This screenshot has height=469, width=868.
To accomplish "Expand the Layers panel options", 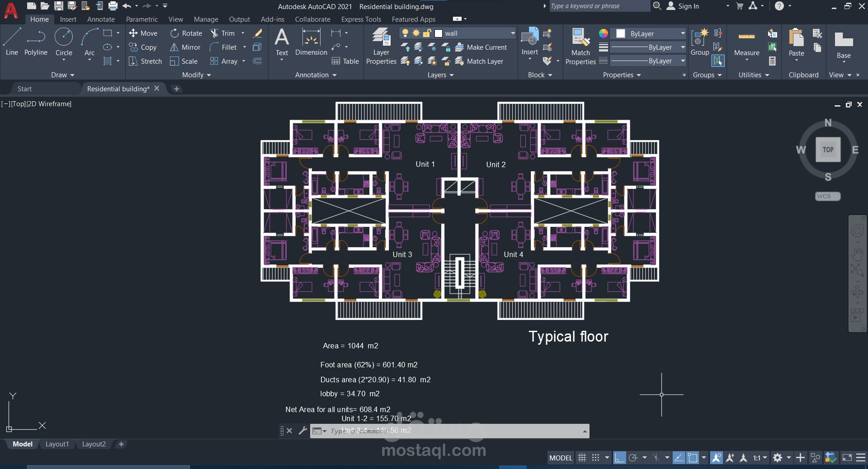I will (440, 75).
